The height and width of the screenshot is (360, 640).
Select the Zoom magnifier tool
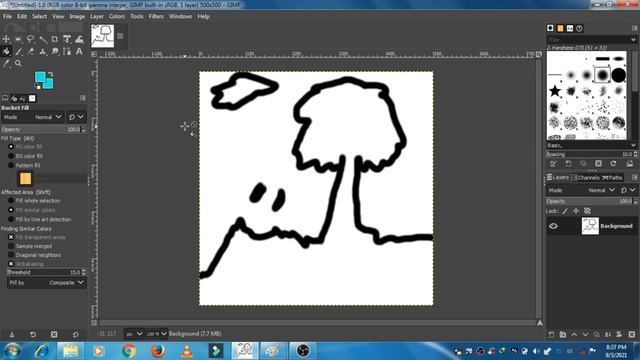pos(18,63)
